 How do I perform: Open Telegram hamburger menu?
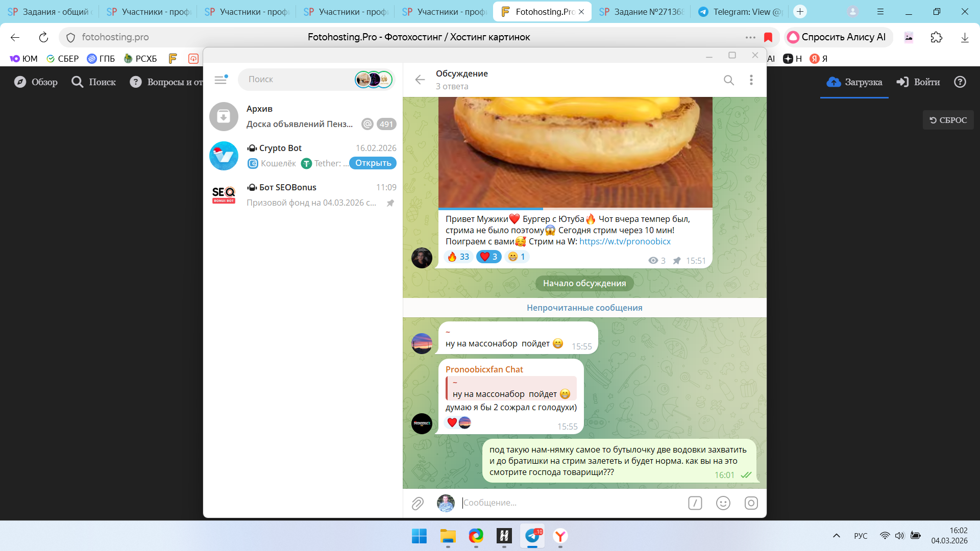220,80
